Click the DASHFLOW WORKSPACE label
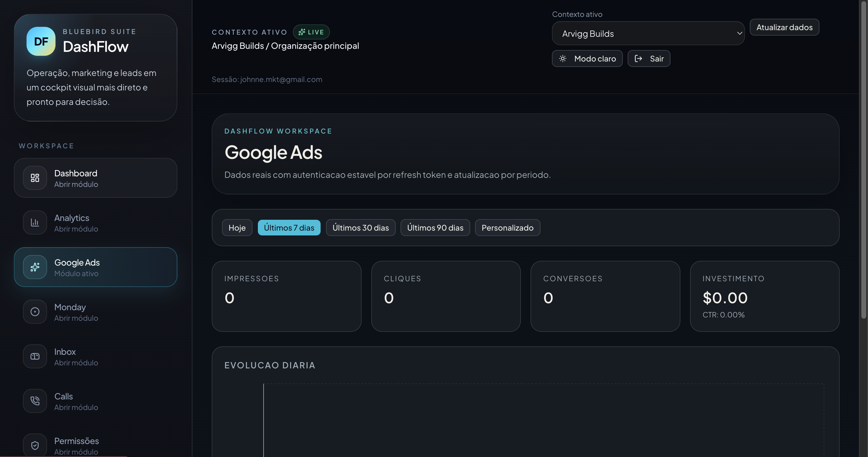Image resolution: width=868 pixels, height=457 pixels. point(278,131)
